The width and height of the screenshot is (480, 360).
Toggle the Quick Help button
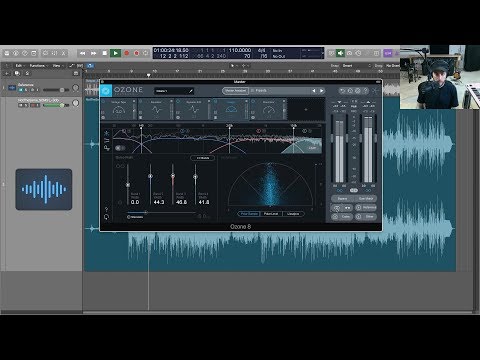(x=25, y=53)
